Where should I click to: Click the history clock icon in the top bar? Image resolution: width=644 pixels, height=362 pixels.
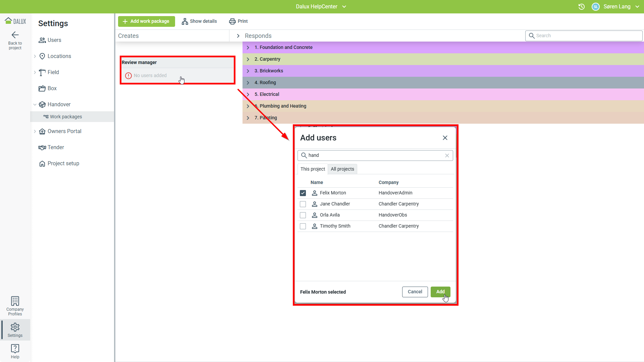(x=582, y=7)
